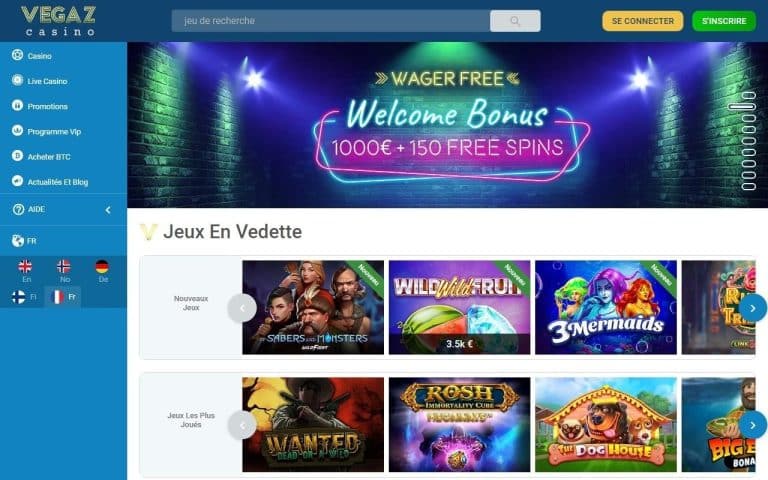Screen dimensions: 768x480
Task: Select the first banner slide indicator
Action: click(748, 95)
